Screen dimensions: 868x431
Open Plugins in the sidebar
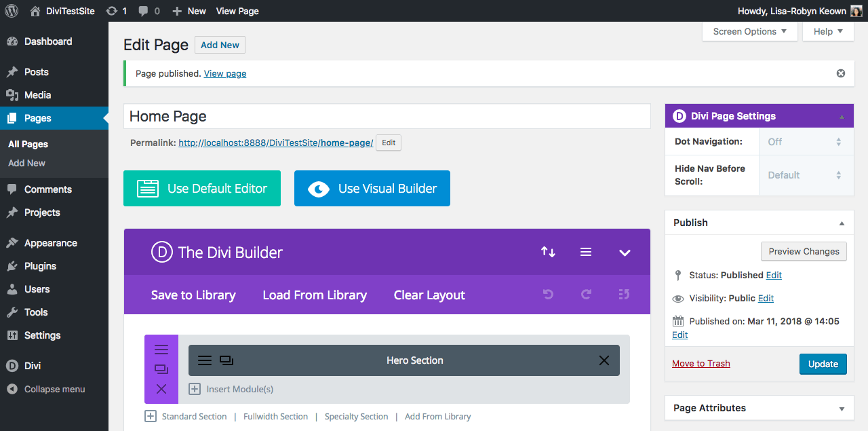pyautogui.click(x=54, y=266)
